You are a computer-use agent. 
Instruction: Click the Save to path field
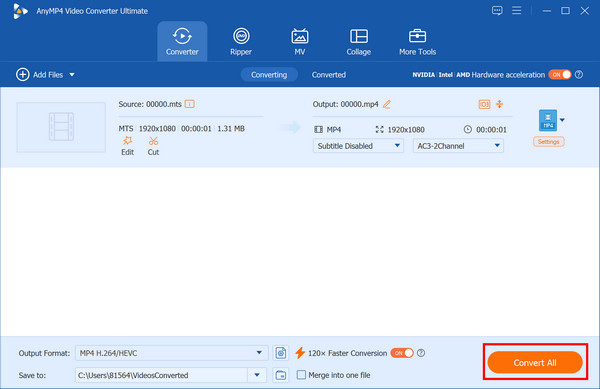pos(161,375)
